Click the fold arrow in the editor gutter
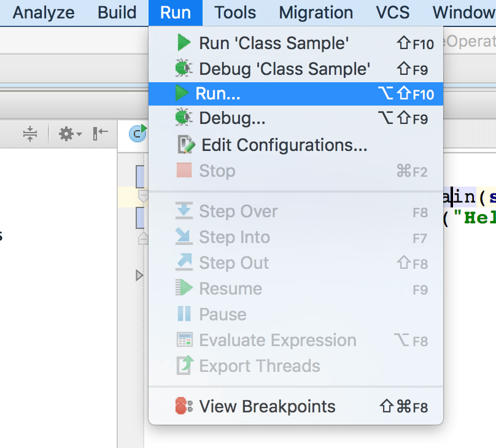Screen dimensions: 496x448 pyautogui.click(x=139, y=276)
